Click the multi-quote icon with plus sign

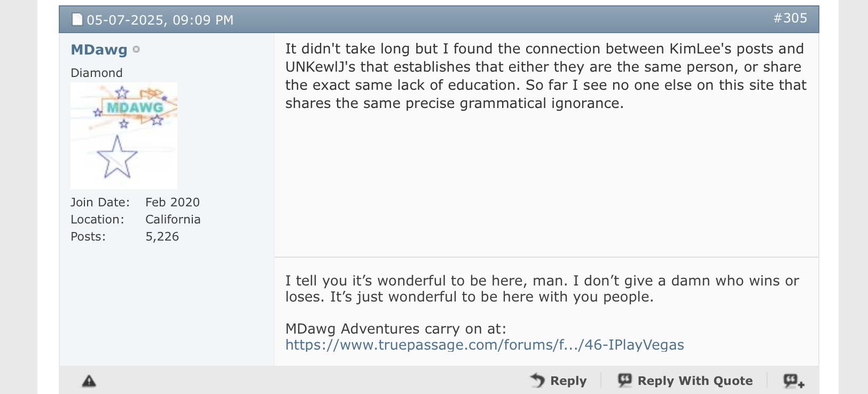click(x=794, y=381)
